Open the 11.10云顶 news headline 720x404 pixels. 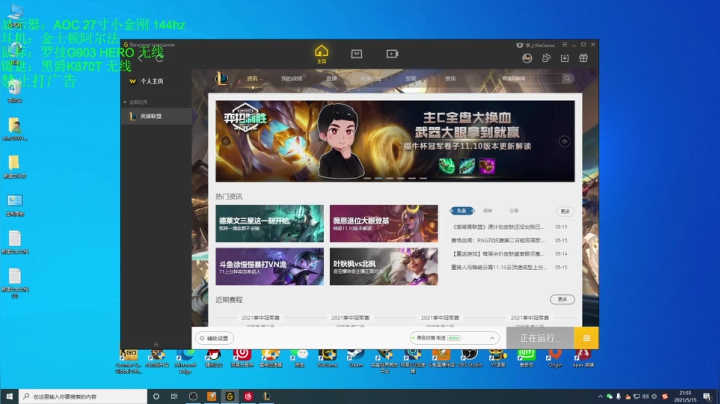point(499,267)
